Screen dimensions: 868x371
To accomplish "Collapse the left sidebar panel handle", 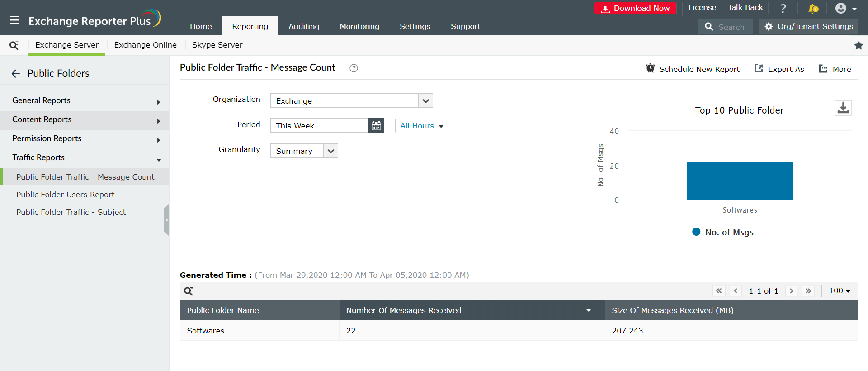I will click(166, 220).
